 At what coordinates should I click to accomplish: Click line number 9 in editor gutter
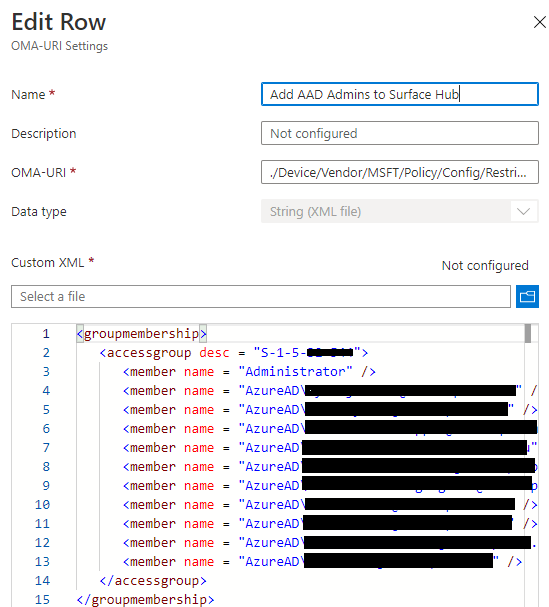click(46, 486)
